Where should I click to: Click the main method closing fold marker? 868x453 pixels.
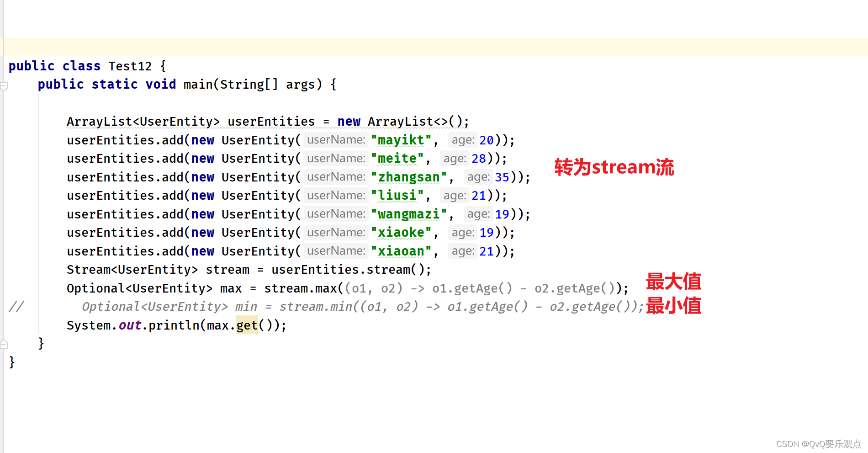pos(4,344)
